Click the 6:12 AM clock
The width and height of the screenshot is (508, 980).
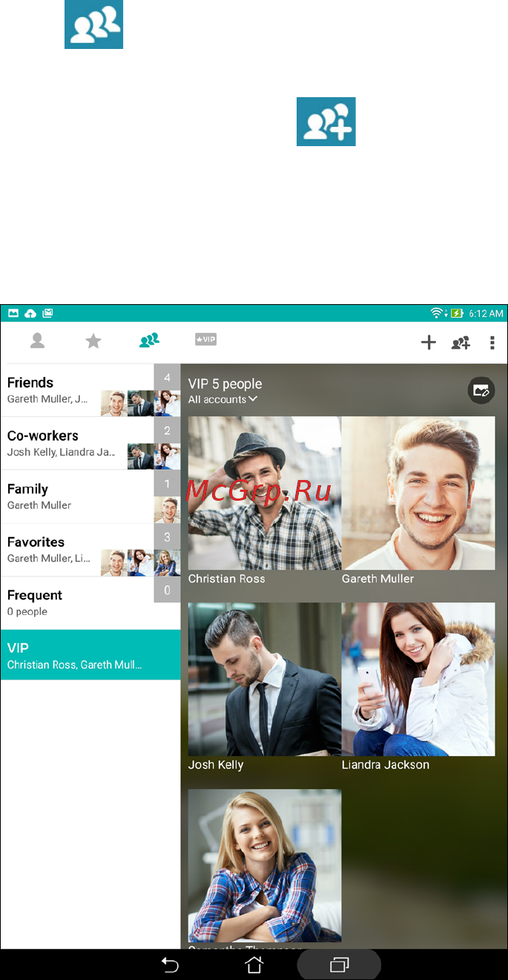(x=486, y=314)
